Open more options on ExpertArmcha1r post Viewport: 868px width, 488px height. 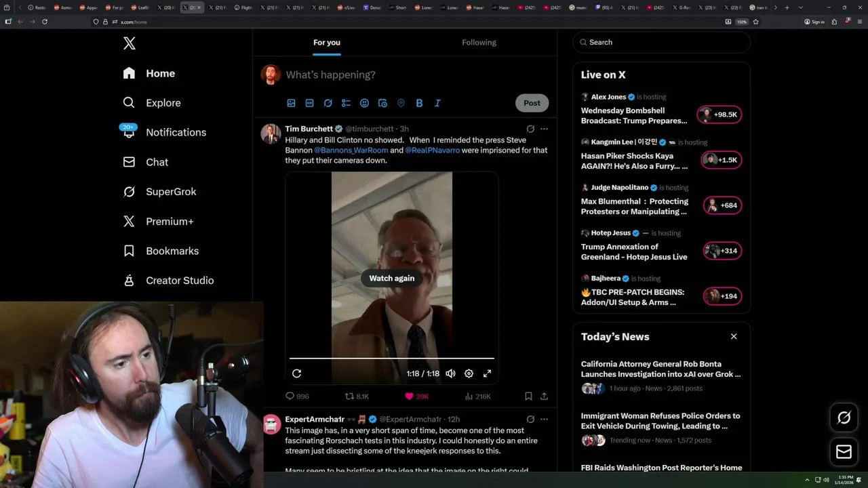tap(544, 420)
